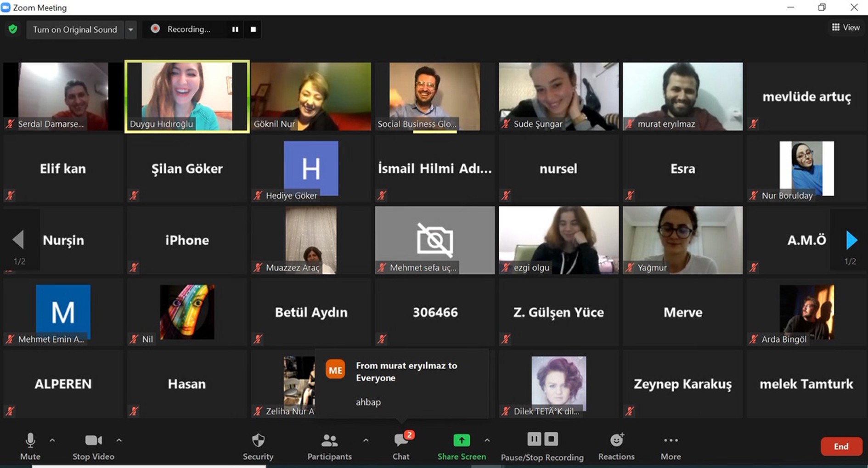This screenshot has height=468, width=868.
Task: Turn on Original Sound
Action: (75, 29)
